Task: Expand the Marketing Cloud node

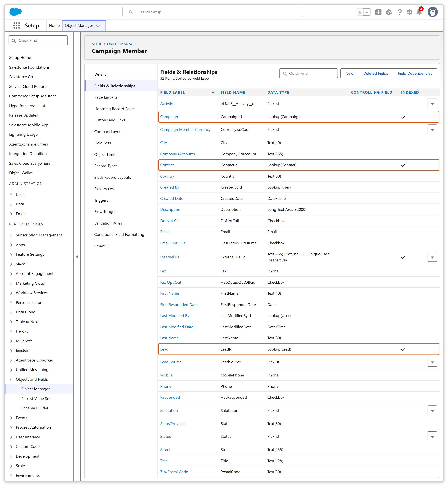Action: (11, 283)
